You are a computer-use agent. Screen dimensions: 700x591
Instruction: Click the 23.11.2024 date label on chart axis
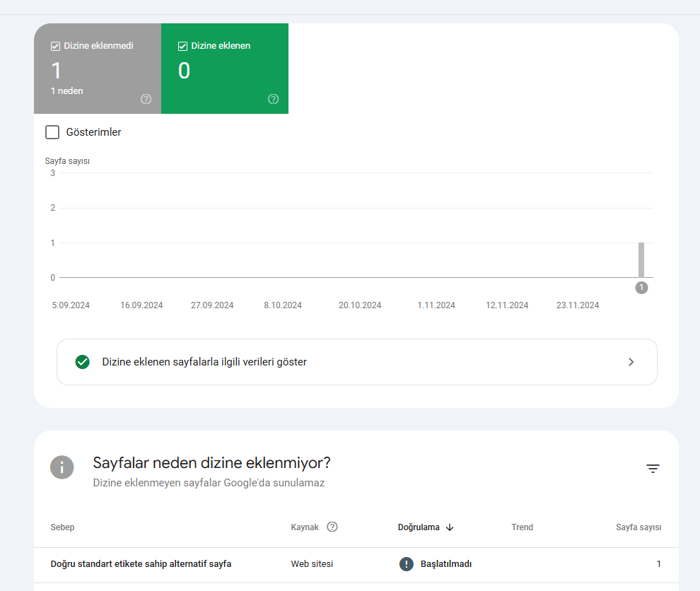coord(577,305)
